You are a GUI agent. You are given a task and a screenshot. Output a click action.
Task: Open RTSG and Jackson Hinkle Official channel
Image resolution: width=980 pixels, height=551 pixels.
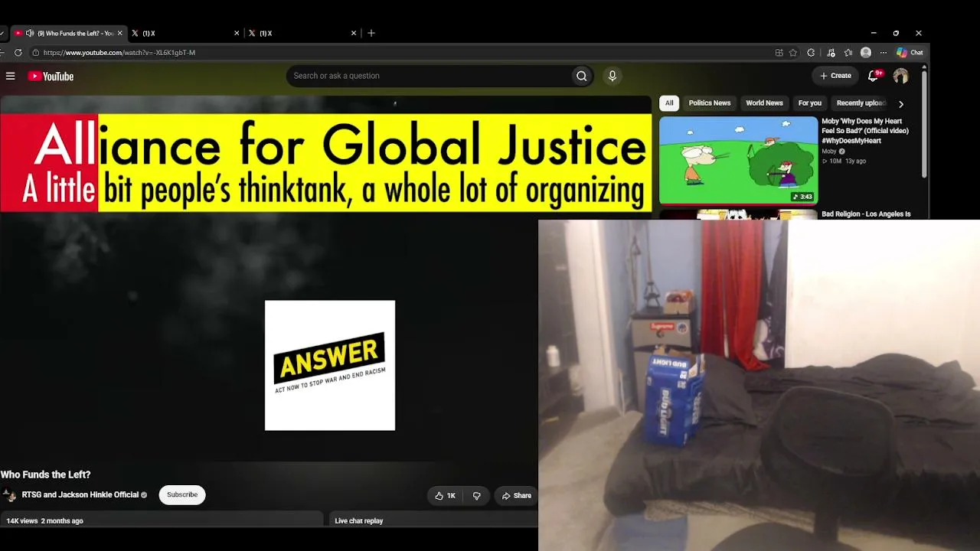coord(80,495)
